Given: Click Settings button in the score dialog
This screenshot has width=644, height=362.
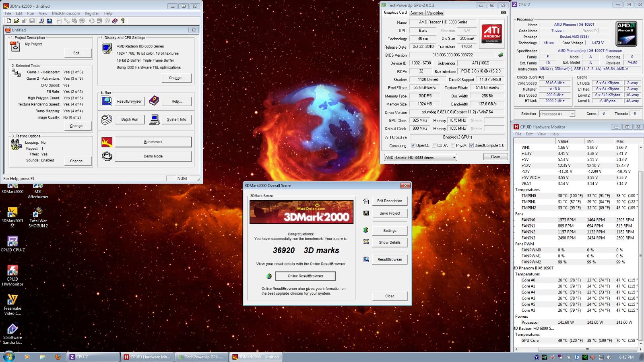Looking at the screenshot, I should (x=390, y=231).
